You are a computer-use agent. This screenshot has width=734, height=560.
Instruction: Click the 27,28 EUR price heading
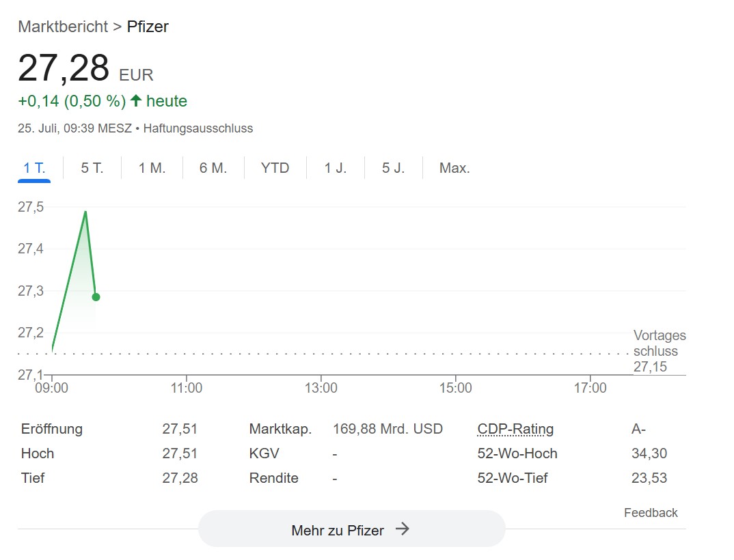tap(85, 68)
